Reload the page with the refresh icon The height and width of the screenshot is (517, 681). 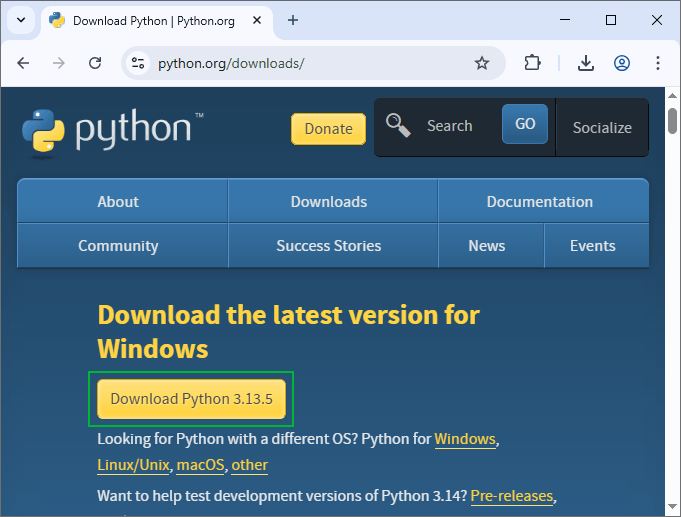click(95, 63)
